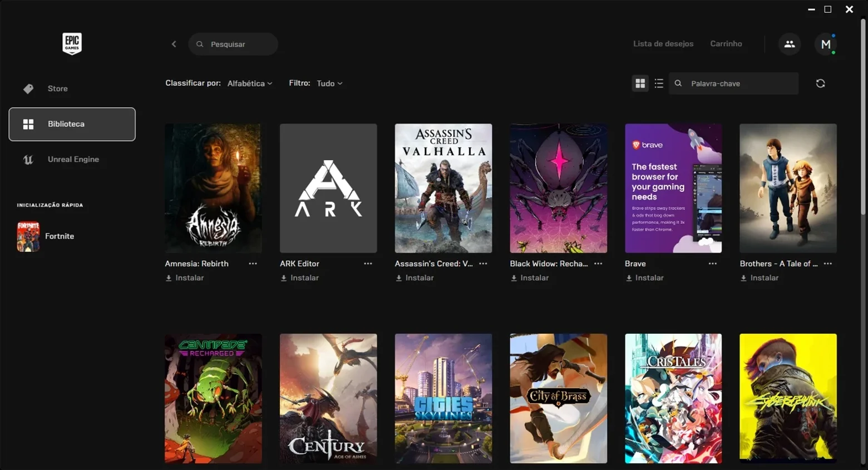
Task: Install Assassin's Creed Valhalla
Action: pos(415,278)
